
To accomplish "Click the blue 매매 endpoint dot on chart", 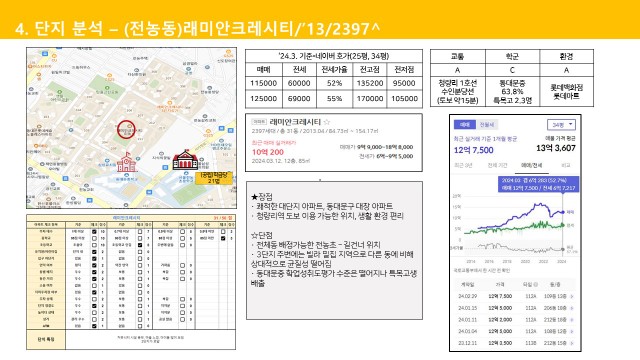I will click(x=563, y=212).
